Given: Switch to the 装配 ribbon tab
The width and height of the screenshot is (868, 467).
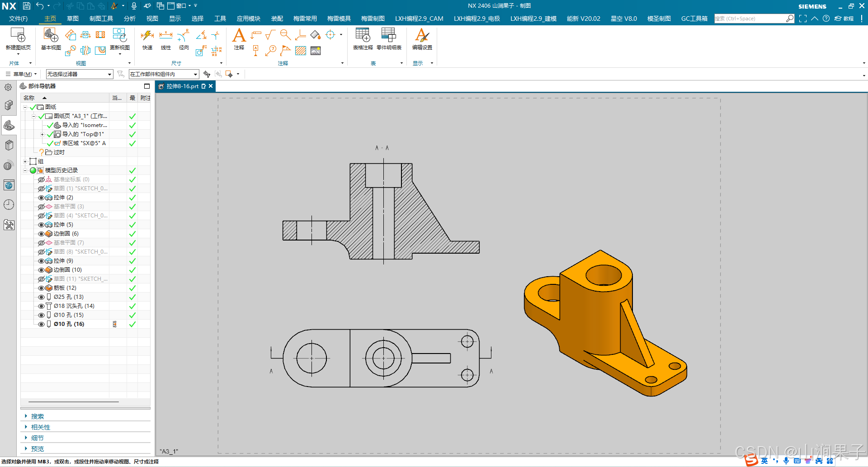Looking at the screenshot, I should click(x=277, y=19).
